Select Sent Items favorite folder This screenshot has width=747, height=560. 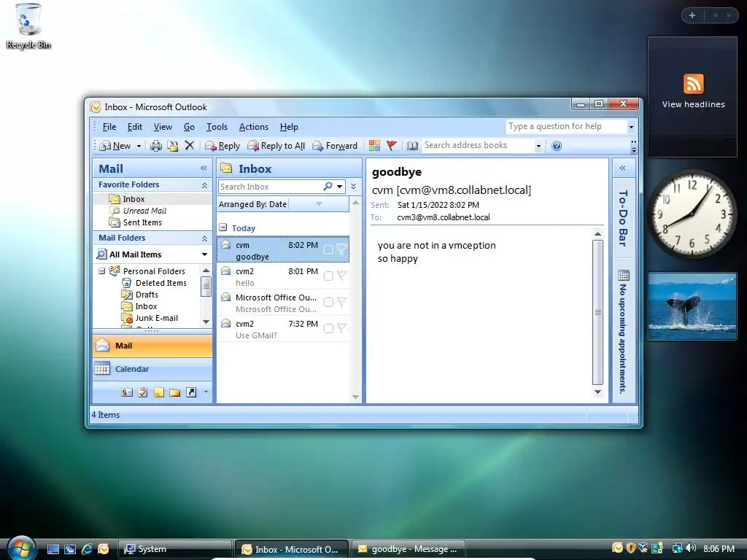click(x=142, y=222)
